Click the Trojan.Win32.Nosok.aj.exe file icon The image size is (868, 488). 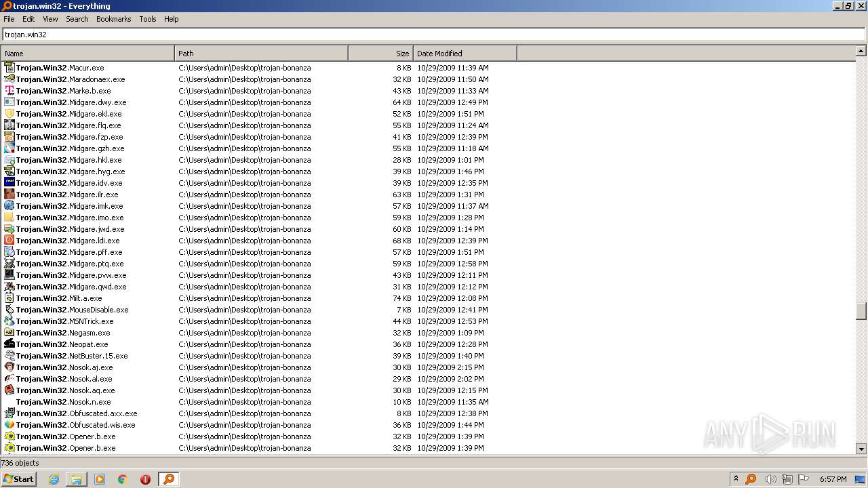click(9, 367)
